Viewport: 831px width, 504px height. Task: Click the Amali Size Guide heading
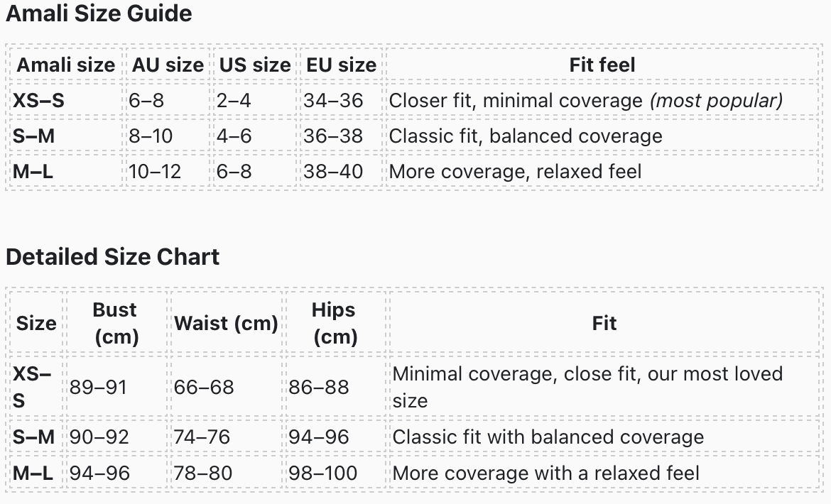[99, 13]
